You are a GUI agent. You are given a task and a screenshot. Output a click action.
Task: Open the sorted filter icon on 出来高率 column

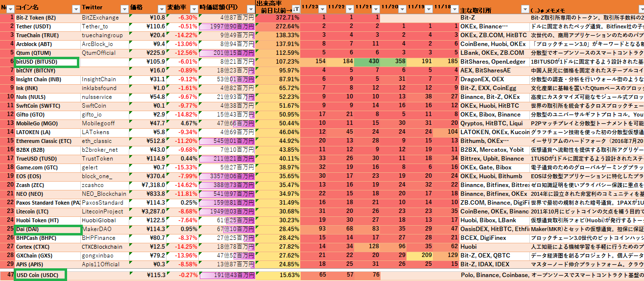[x=296, y=9]
